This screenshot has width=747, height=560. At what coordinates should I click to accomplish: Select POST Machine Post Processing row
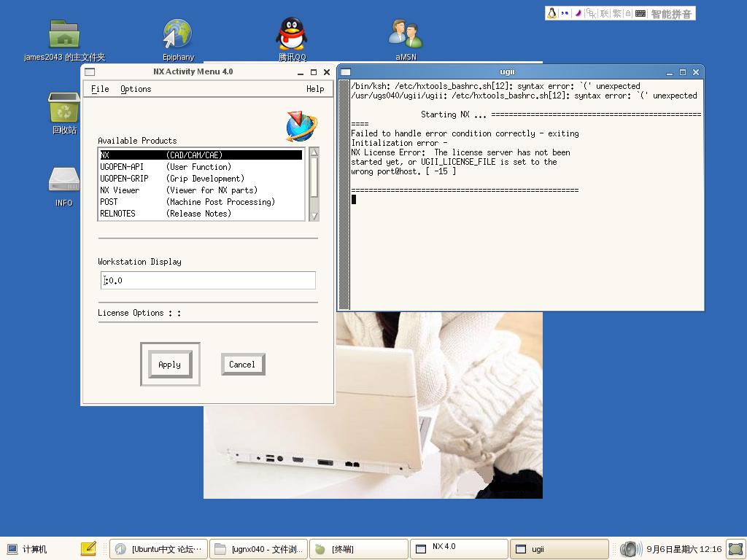201,202
